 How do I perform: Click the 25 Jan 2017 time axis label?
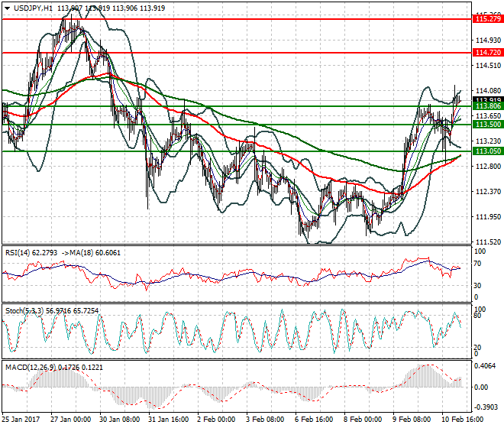click(x=21, y=420)
